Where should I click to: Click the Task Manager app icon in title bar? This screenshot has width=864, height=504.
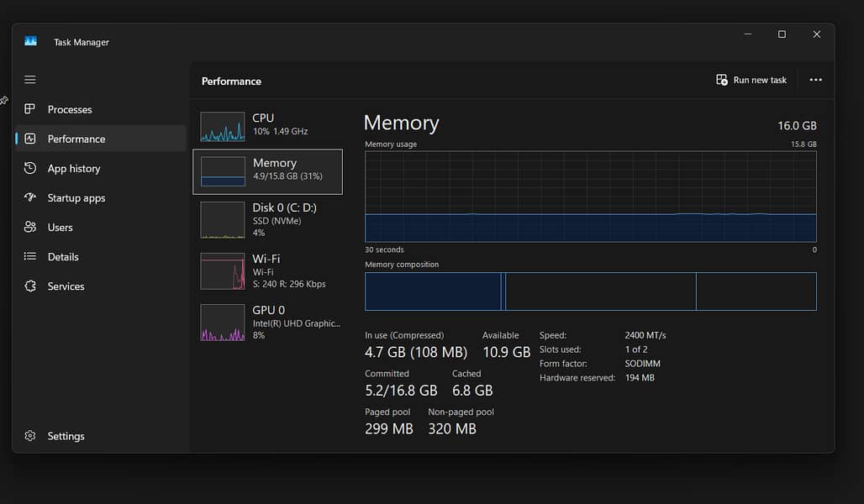31,41
